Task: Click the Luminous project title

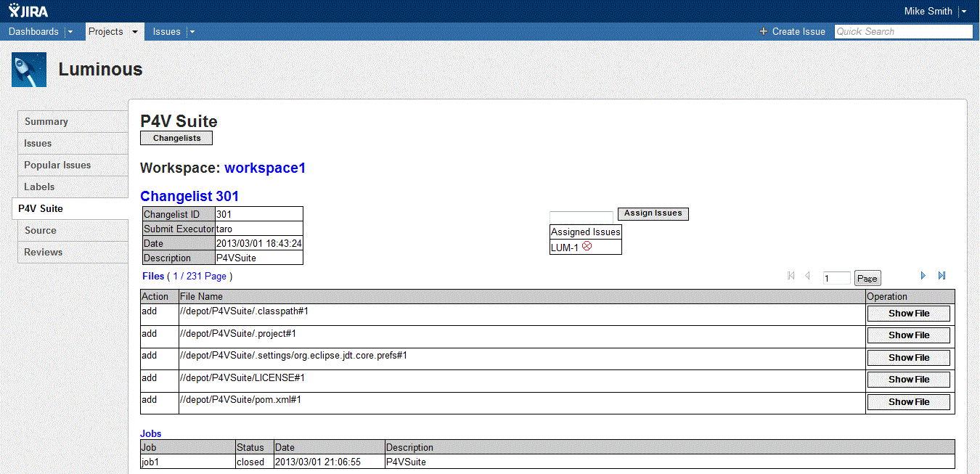Action: [x=100, y=70]
